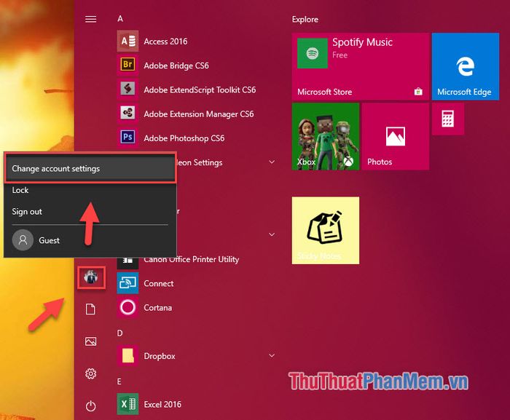
Task: Open Adobe Extension Manager CS6 icon
Action: (127, 114)
